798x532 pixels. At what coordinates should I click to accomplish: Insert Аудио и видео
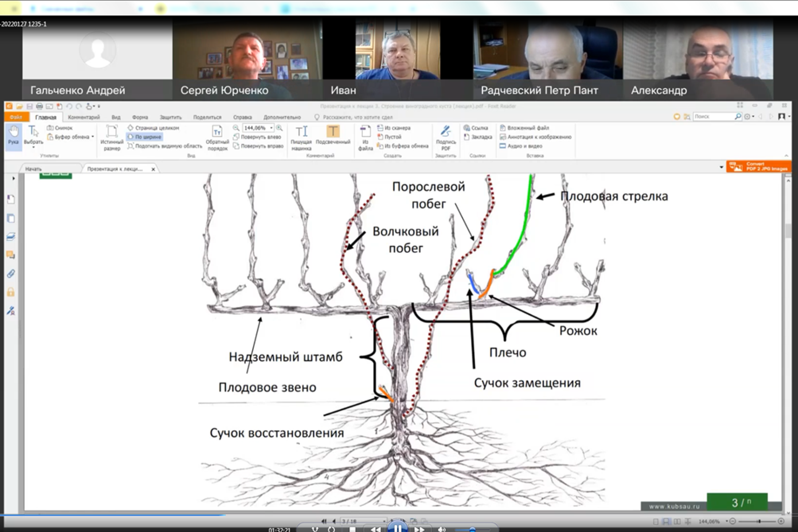tap(521, 146)
